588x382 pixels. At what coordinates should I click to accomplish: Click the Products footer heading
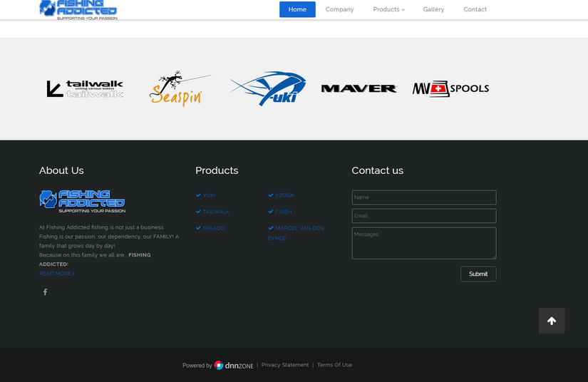[217, 170]
